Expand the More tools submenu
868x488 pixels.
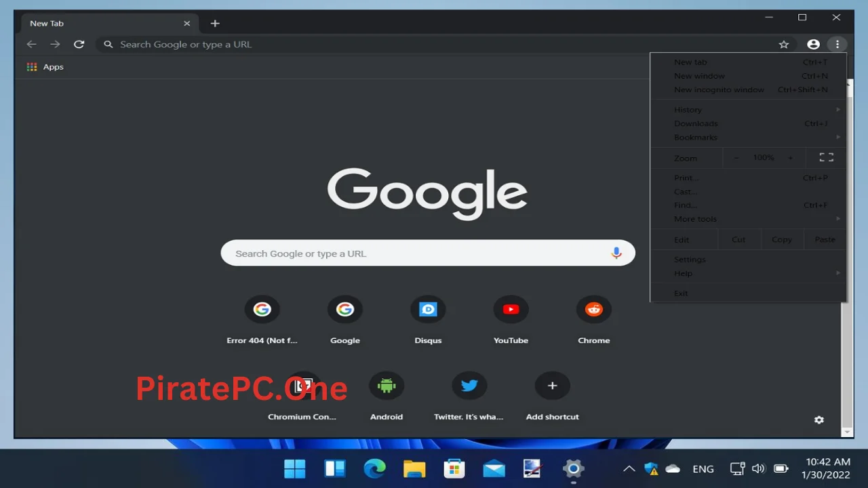[749, 219]
